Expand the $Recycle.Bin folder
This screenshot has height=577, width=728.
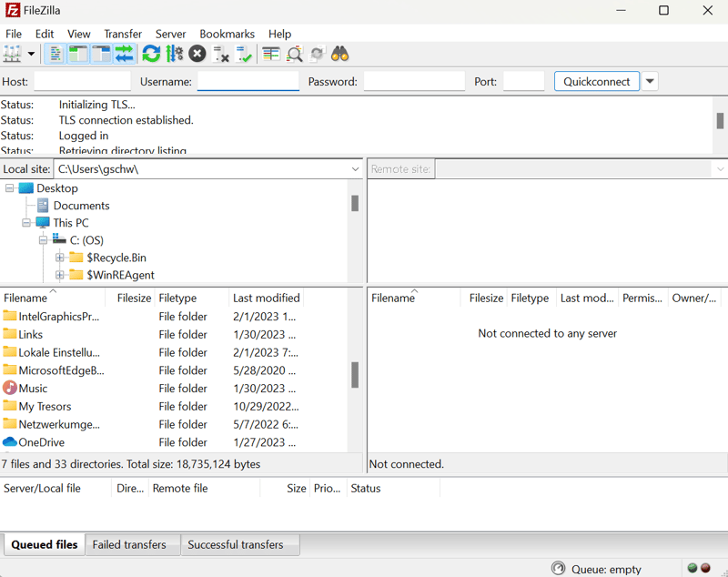click(x=59, y=258)
